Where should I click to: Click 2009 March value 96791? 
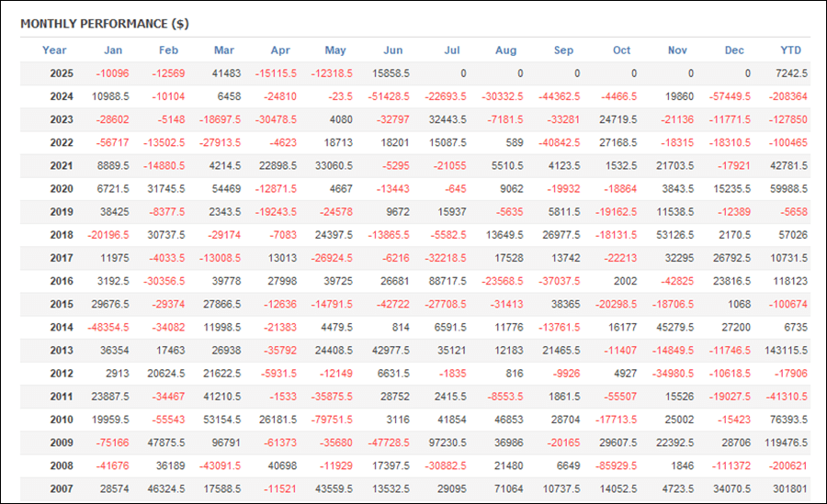pos(226,442)
